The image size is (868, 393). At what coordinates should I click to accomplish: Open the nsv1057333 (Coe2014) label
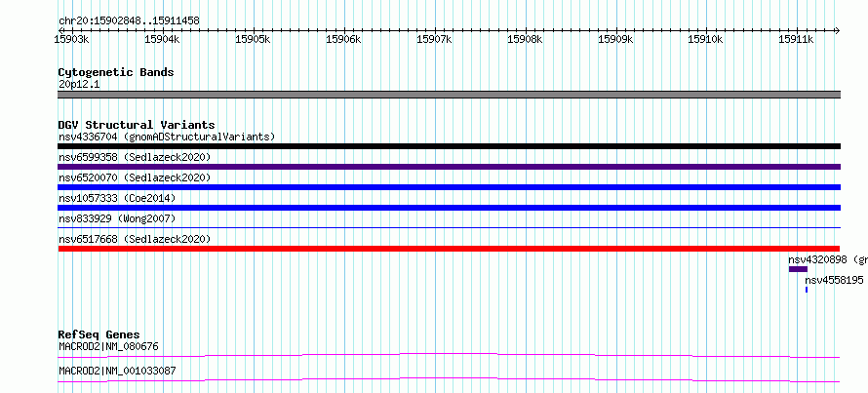click(x=116, y=198)
